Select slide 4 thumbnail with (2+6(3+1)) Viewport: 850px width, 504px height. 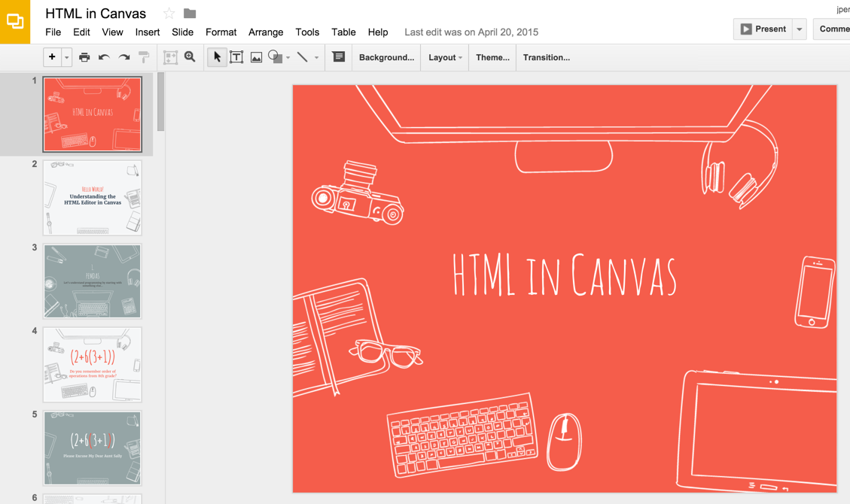pyautogui.click(x=93, y=364)
